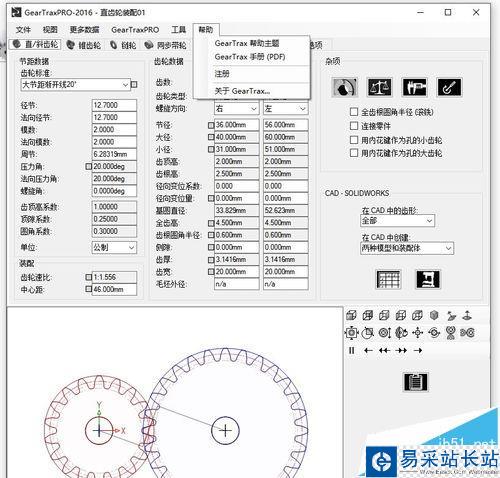Click the balance scale icon in 杂项
500x478 pixels.
click(x=379, y=87)
